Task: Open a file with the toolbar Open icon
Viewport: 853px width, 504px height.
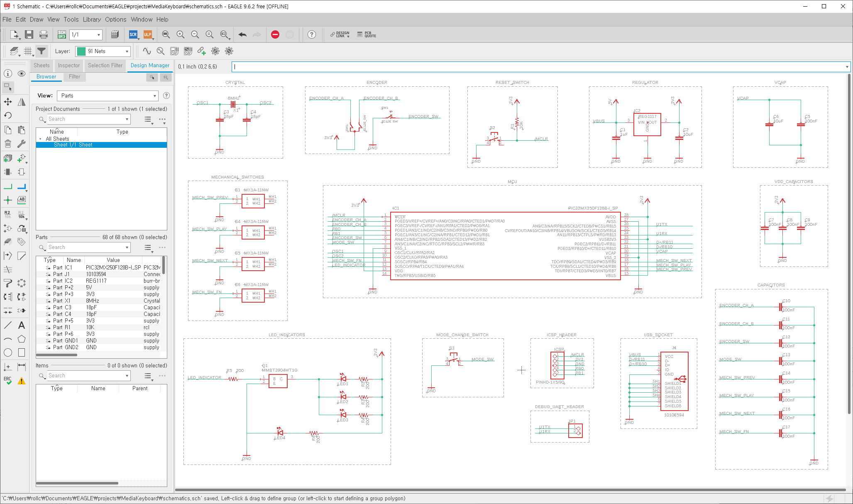Action: tap(14, 35)
